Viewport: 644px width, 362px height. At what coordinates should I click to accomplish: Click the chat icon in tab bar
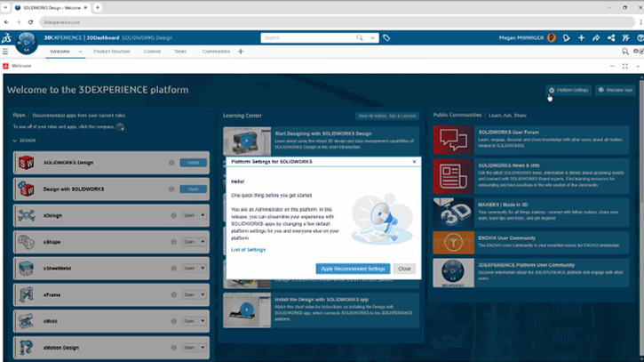click(x=624, y=52)
